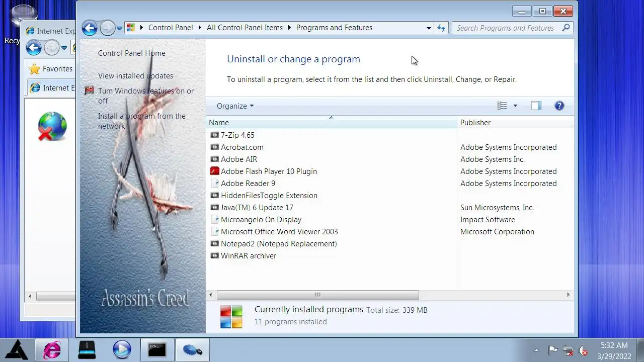Select Programs and Features breadcrumb
The height and width of the screenshot is (362, 644).
click(x=334, y=28)
